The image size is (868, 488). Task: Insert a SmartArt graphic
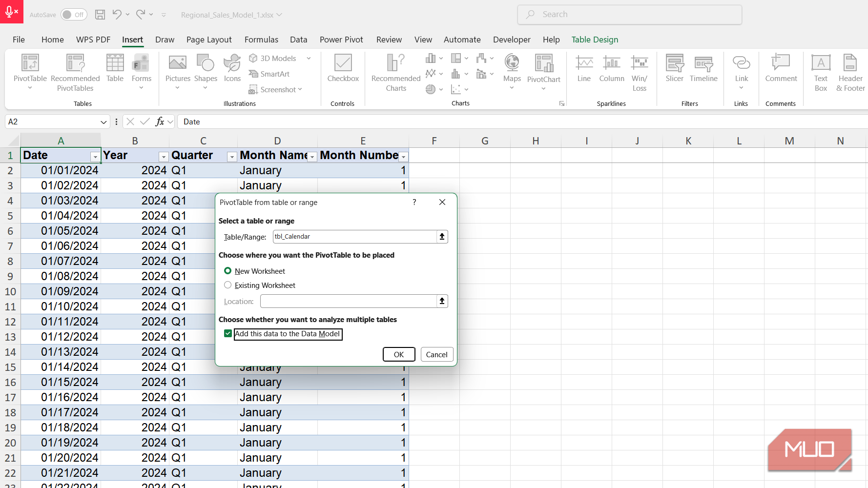[269, 74]
